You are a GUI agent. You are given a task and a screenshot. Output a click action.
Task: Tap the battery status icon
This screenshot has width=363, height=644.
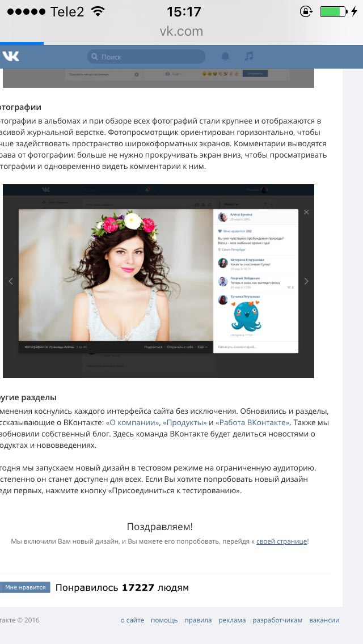click(x=333, y=11)
